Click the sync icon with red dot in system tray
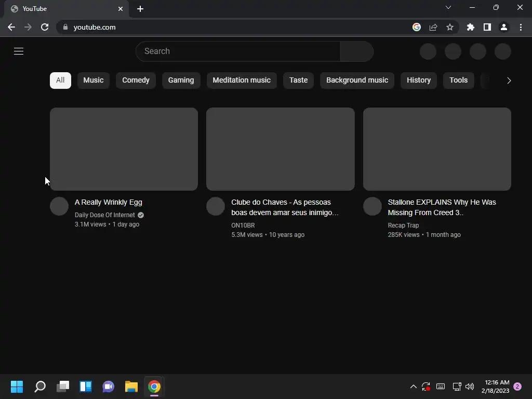 [x=426, y=387]
